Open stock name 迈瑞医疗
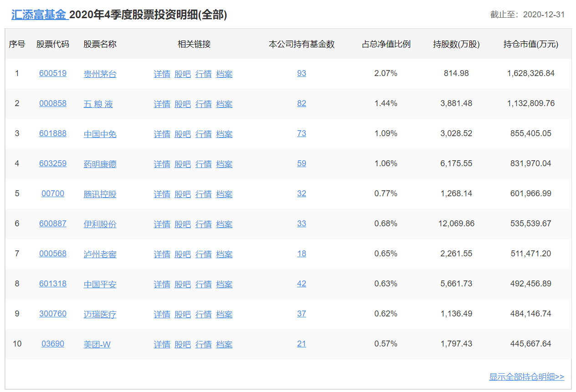The image size is (576, 392). click(x=100, y=314)
